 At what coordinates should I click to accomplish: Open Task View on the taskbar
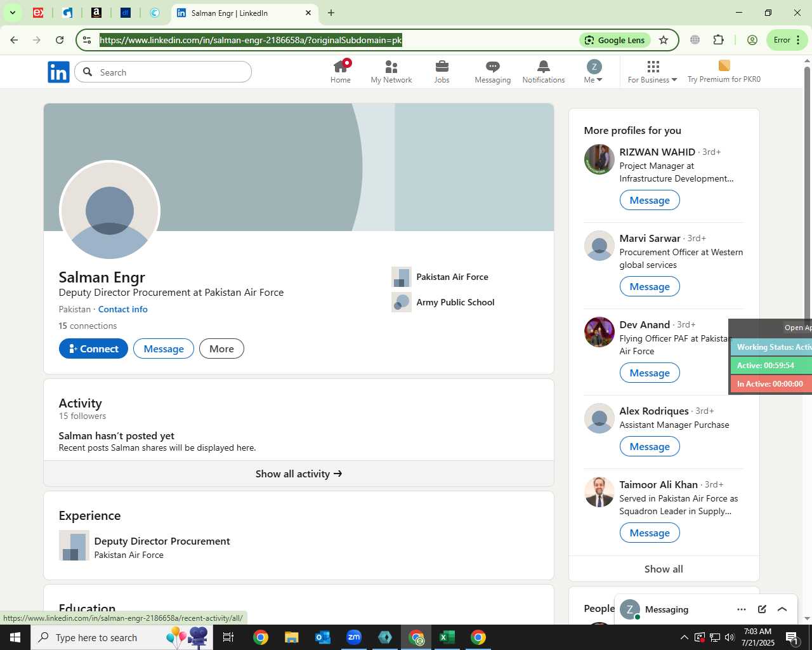pyautogui.click(x=228, y=637)
